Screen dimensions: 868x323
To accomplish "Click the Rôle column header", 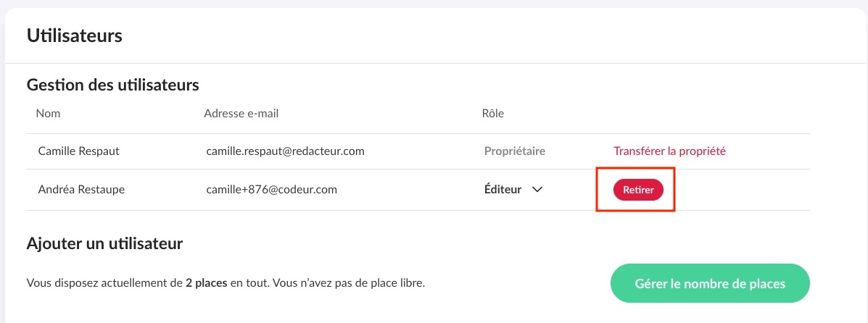I will [493, 114].
